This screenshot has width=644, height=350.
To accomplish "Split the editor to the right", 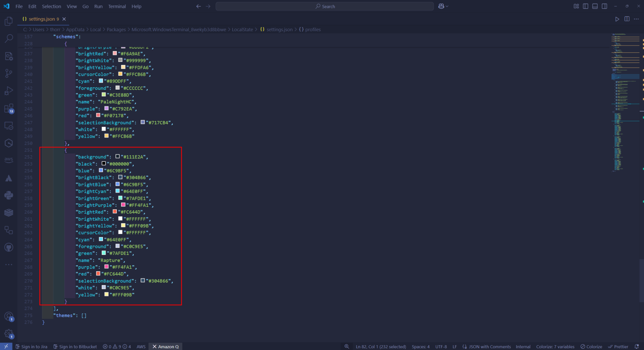I will [x=627, y=19].
